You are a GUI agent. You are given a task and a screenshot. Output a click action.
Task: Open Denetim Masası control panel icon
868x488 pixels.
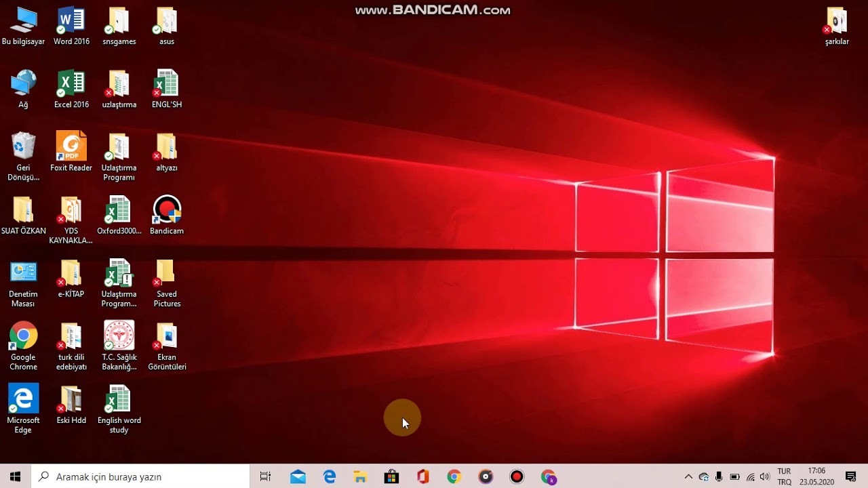pyautogui.click(x=23, y=283)
